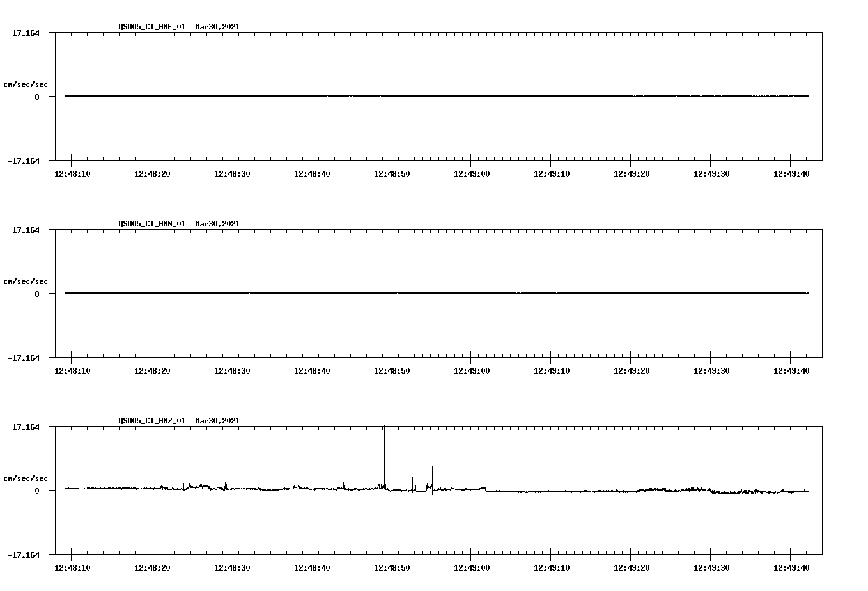This screenshot has width=868, height=591.
Task: Click the cm/sec/sec label on the top plot
Action: [26, 84]
